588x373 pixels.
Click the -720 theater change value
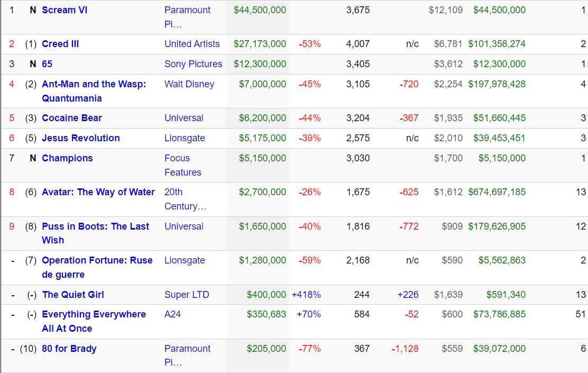coord(409,85)
